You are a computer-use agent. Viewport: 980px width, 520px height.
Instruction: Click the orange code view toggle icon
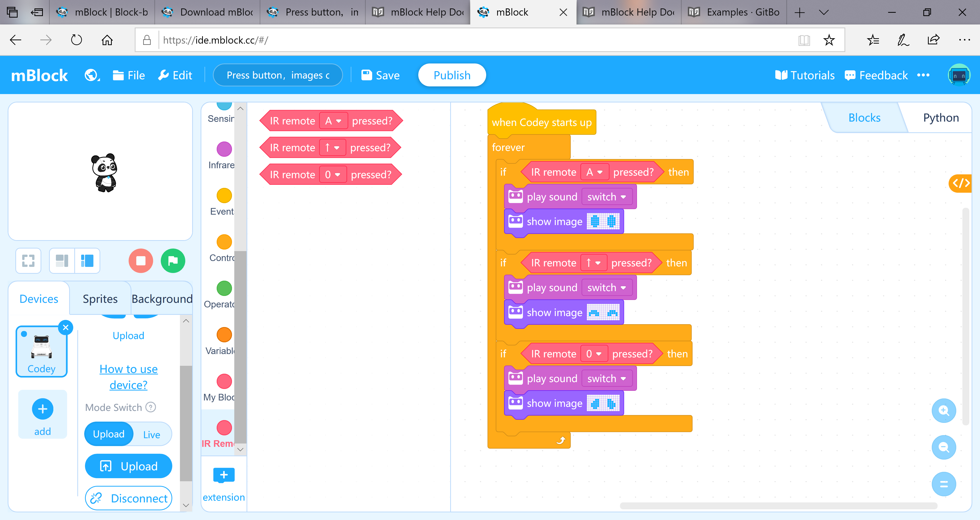point(961,184)
